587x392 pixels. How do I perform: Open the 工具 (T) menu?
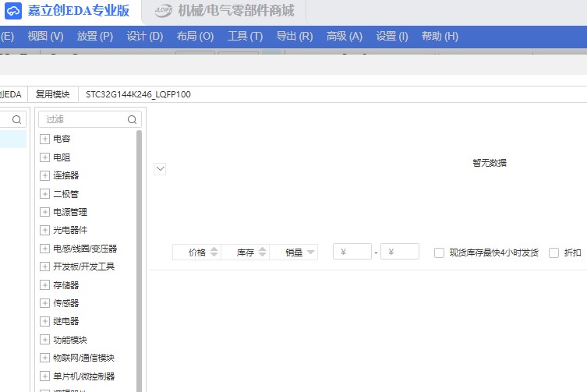point(245,37)
